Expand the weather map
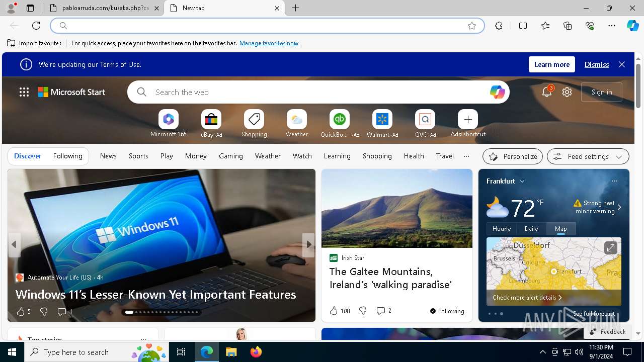644x362 pixels. (610, 248)
